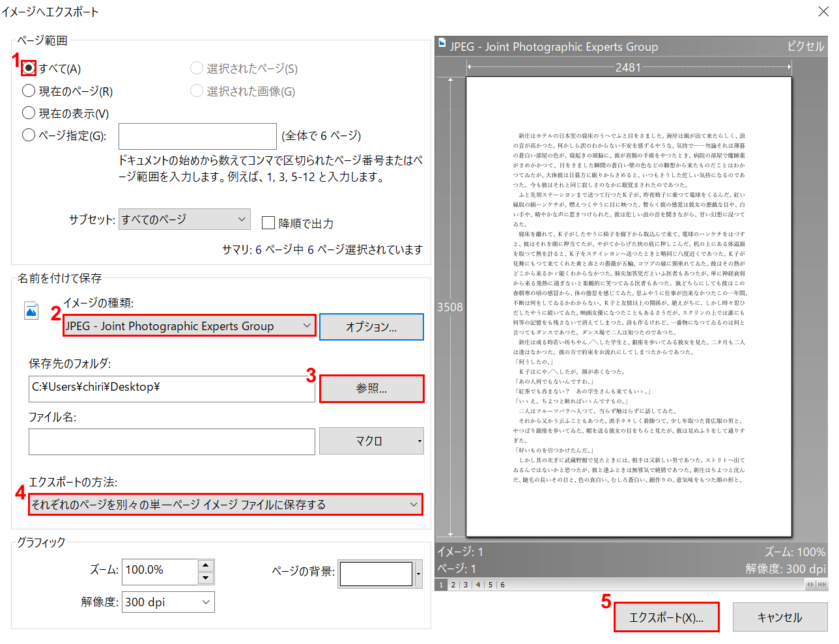
Task: Switch to page 6 preview tab
Action: pos(502,585)
